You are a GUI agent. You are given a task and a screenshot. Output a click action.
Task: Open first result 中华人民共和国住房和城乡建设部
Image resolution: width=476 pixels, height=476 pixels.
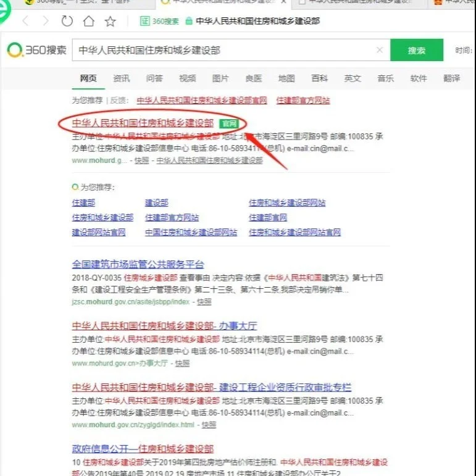(143, 123)
